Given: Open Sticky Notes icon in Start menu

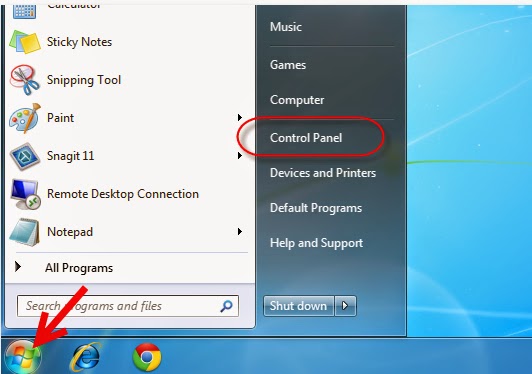Looking at the screenshot, I should pos(25,42).
